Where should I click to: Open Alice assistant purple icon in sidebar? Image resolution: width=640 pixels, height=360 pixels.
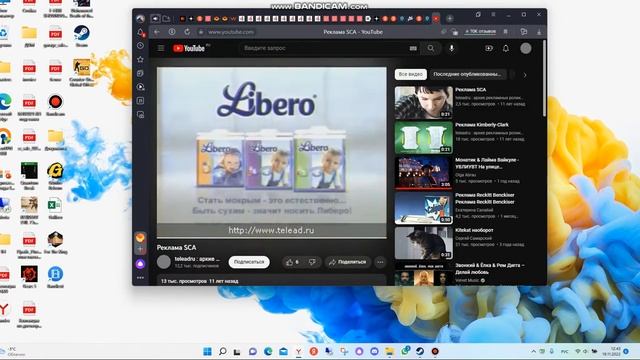coord(140,264)
